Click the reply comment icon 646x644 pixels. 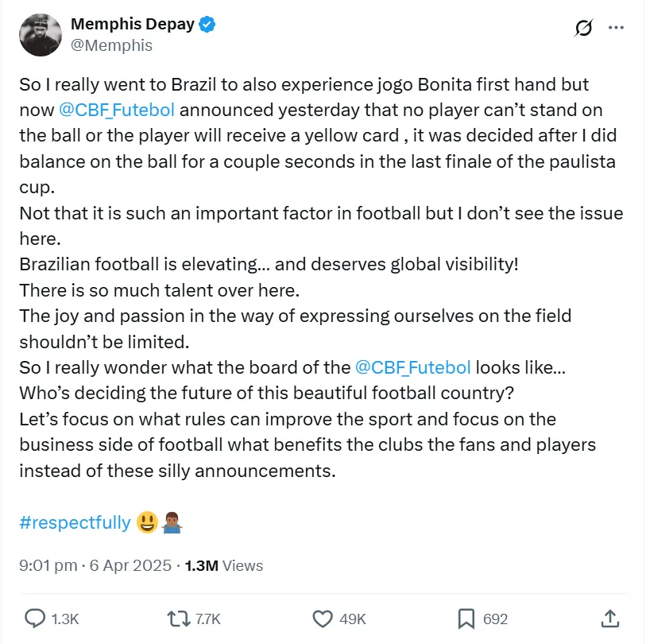pos(35,619)
